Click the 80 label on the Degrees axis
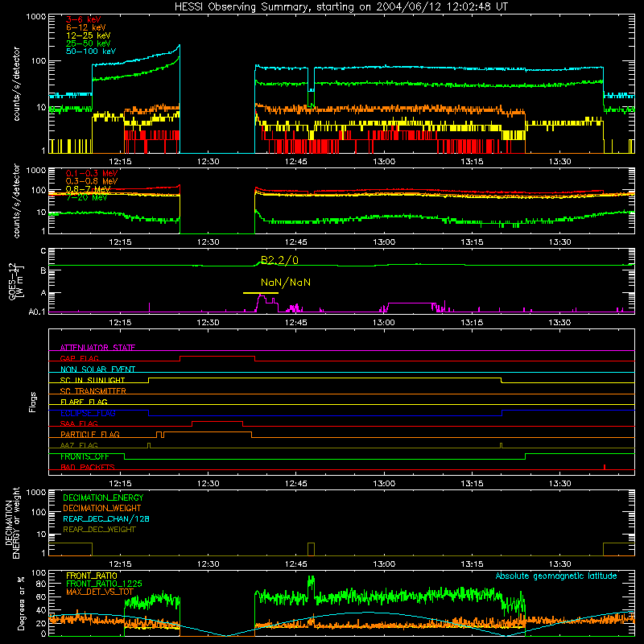The width and height of the screenshot is (644, 644). 41,584
